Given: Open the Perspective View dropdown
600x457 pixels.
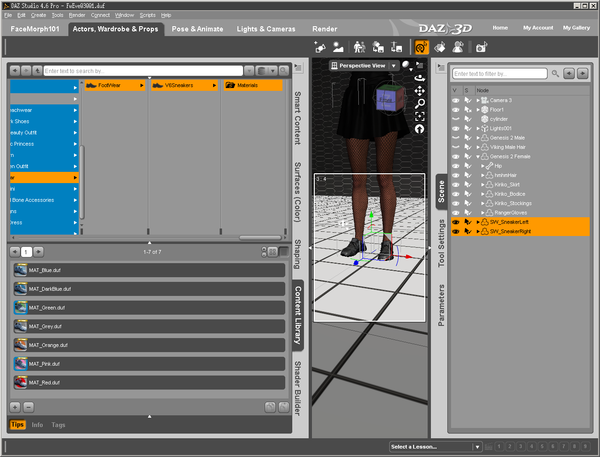Looking at the screenshot, I should (393, 66).
